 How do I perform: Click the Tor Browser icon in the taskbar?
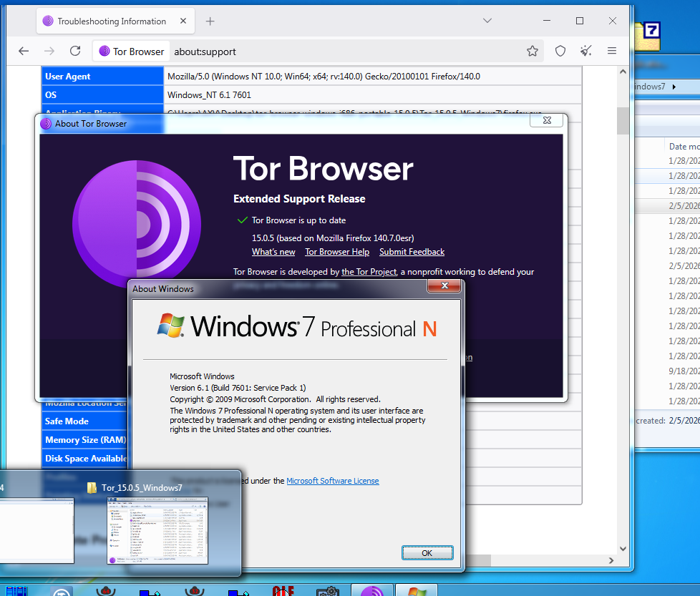(x=371, y=590)
